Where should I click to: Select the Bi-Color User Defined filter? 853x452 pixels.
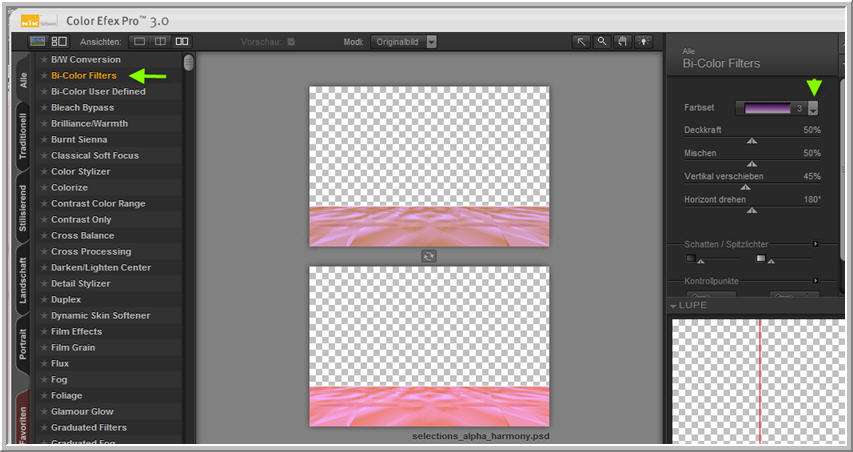[x=98, y=91]
